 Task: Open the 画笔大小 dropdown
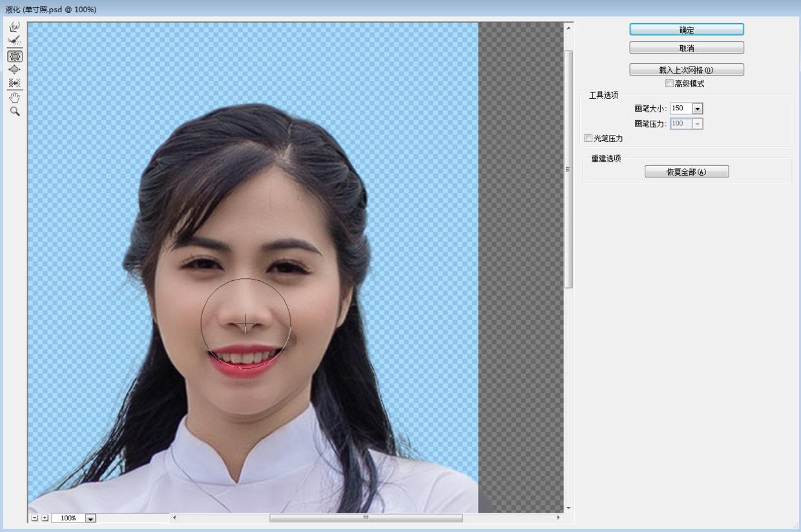tap(699, 108)
